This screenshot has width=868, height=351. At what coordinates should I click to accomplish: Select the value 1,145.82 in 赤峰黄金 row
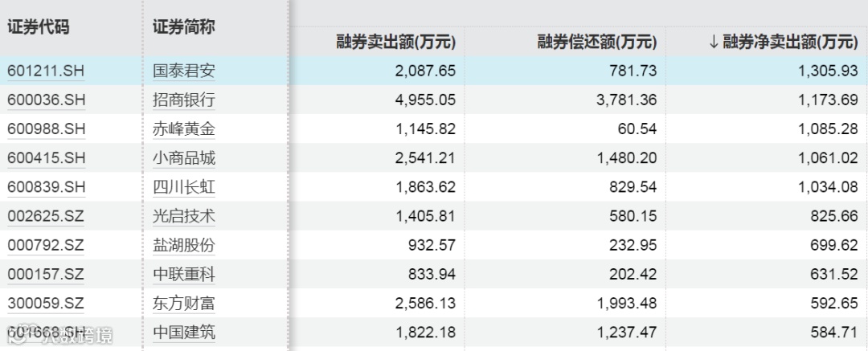point(426,129)
